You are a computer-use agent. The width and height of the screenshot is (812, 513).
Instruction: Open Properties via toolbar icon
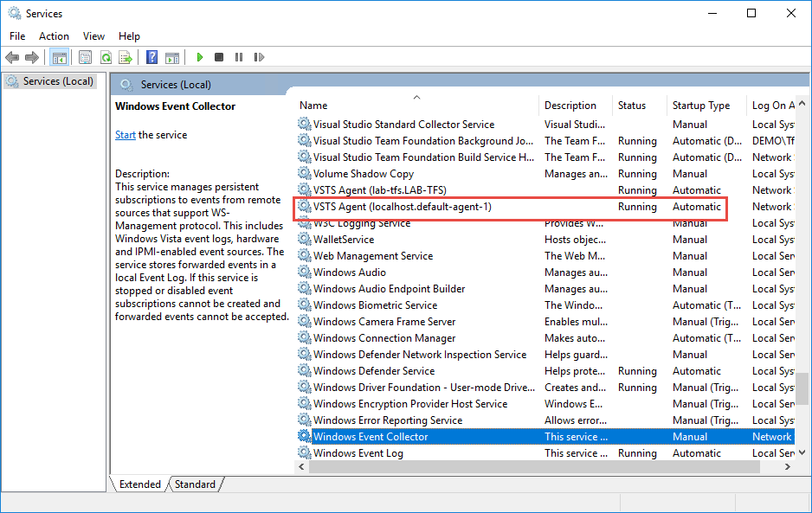[85, 58]
